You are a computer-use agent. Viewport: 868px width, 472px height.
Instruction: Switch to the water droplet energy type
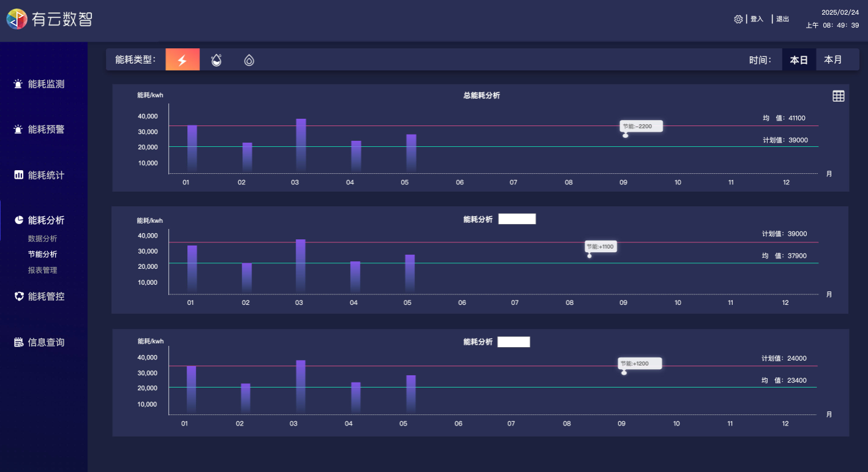tap(216, 60)
